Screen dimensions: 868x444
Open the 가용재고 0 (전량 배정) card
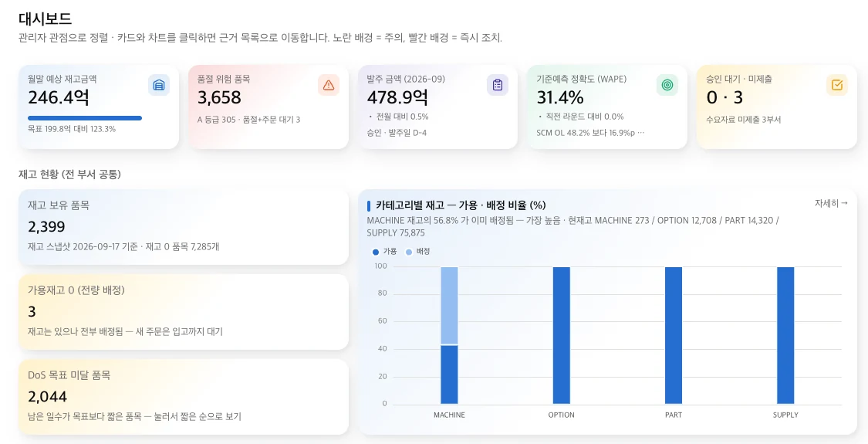click(x=184, y=312)
